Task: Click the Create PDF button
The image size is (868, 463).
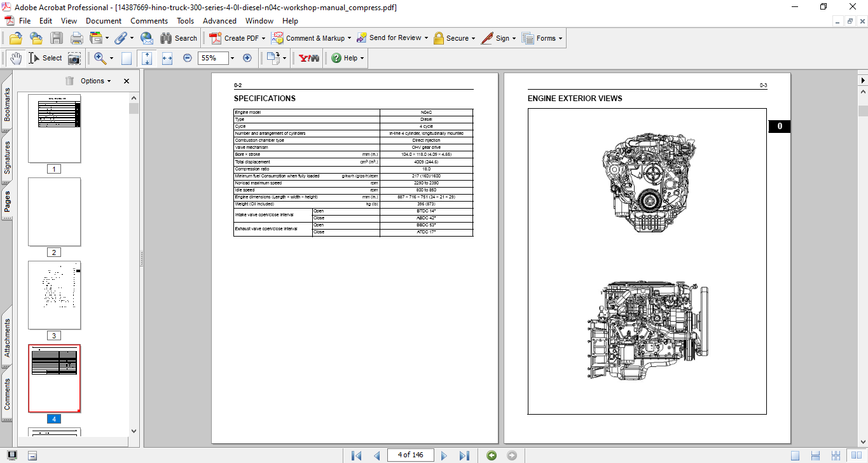Action: (237, 38)
